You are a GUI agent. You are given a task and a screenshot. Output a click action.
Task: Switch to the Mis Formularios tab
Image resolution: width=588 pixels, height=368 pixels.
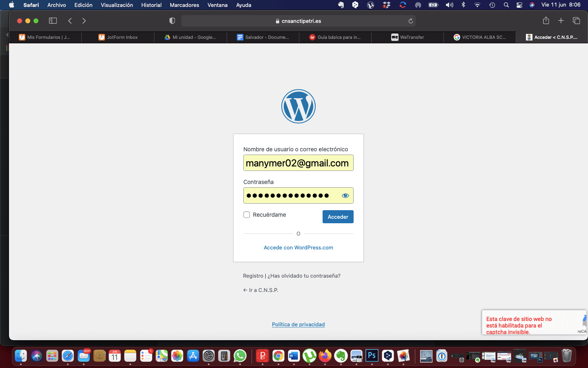point(45,37)
